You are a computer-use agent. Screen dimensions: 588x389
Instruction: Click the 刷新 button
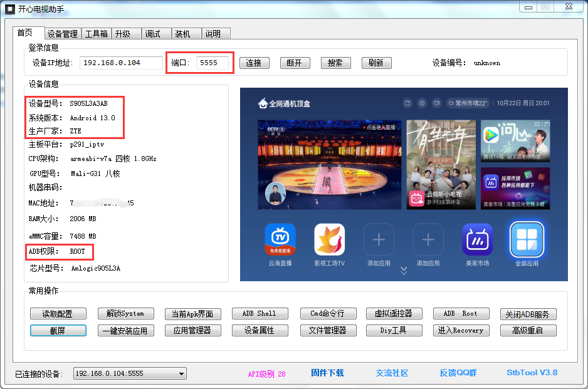(377, 63)
